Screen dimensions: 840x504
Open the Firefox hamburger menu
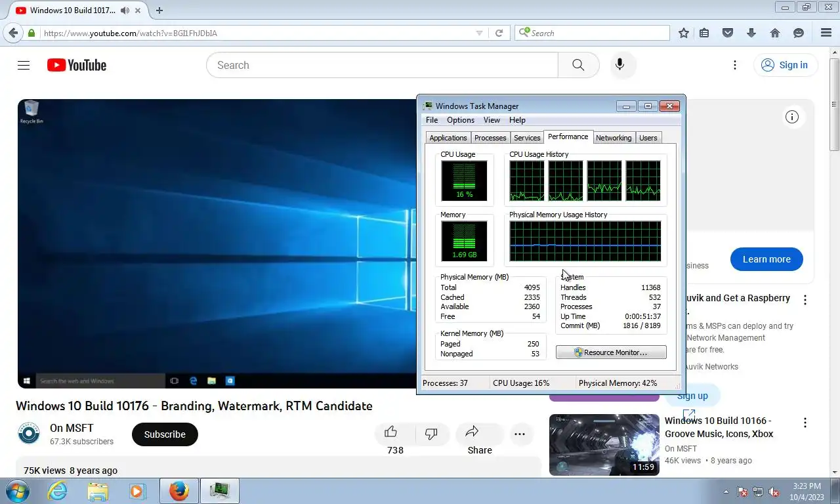coord(826,33)
